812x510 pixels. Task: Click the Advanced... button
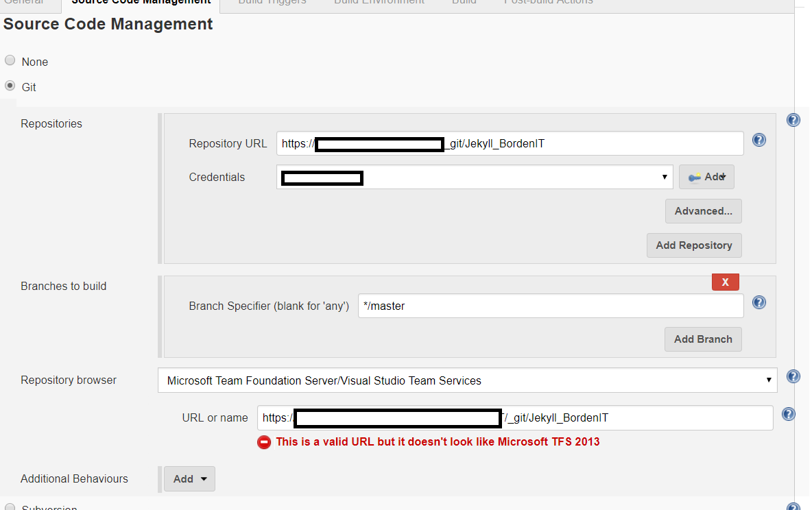click(x=703, y=211)
